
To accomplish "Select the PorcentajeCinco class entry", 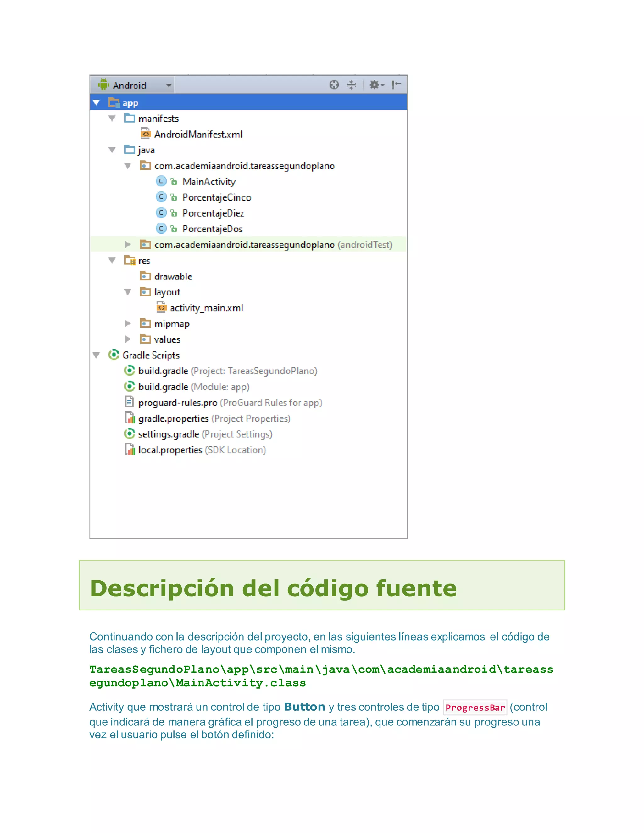I will coord(217,198).
